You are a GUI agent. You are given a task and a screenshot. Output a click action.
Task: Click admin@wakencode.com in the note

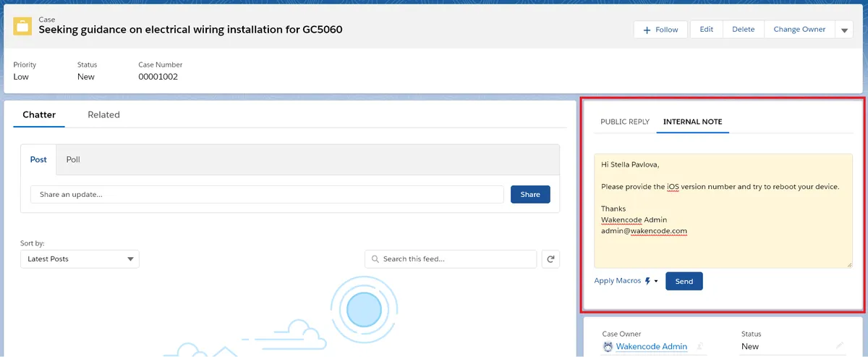coord(644,231)
